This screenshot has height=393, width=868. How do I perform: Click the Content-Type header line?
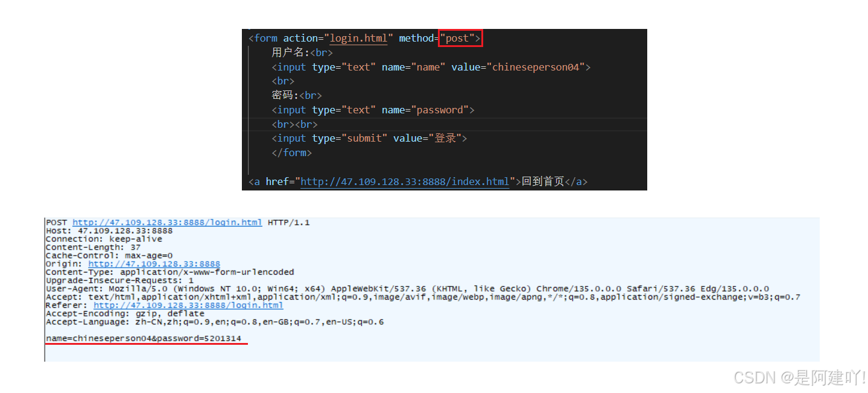coord(169,272)
